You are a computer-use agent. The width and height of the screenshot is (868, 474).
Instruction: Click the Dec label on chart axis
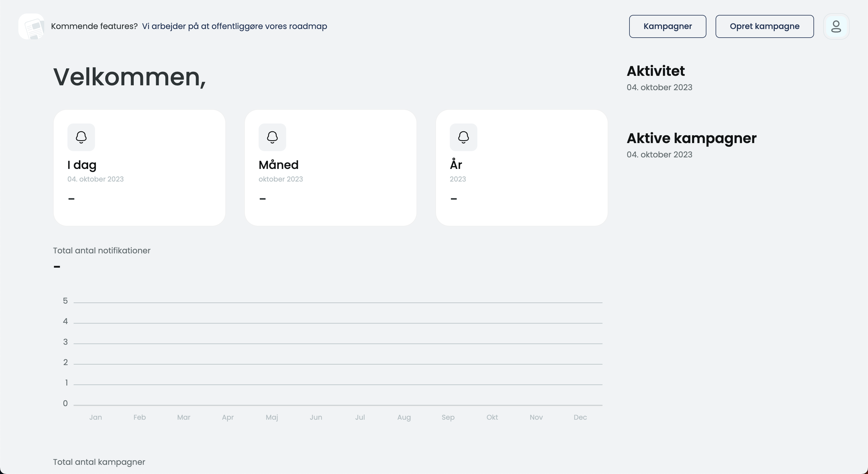pyautogui.click(x=580, y=417)
